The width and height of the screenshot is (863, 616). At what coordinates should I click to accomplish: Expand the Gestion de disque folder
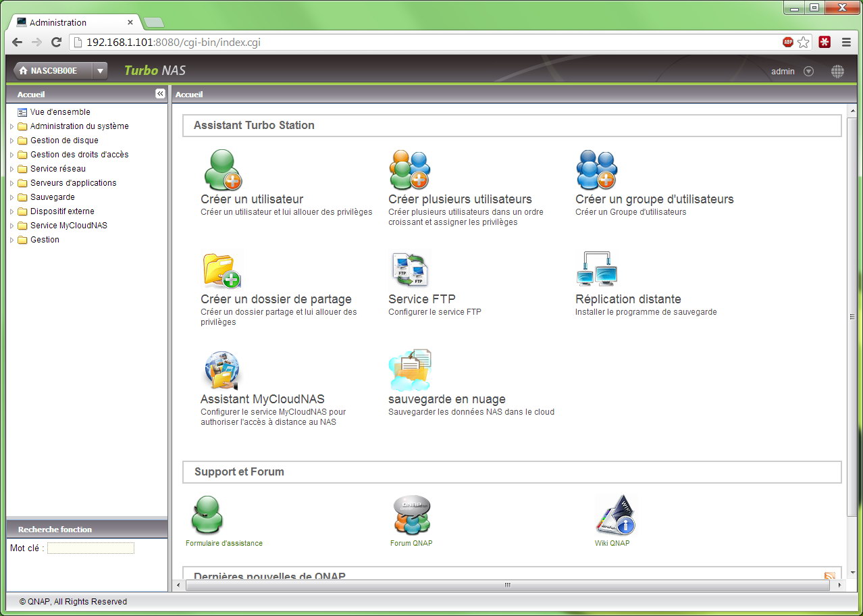coord(11,140)
